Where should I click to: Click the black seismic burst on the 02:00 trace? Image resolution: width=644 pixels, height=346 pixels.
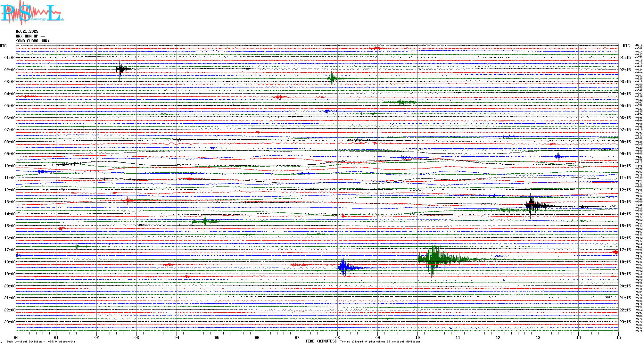[x=120, y=69]
